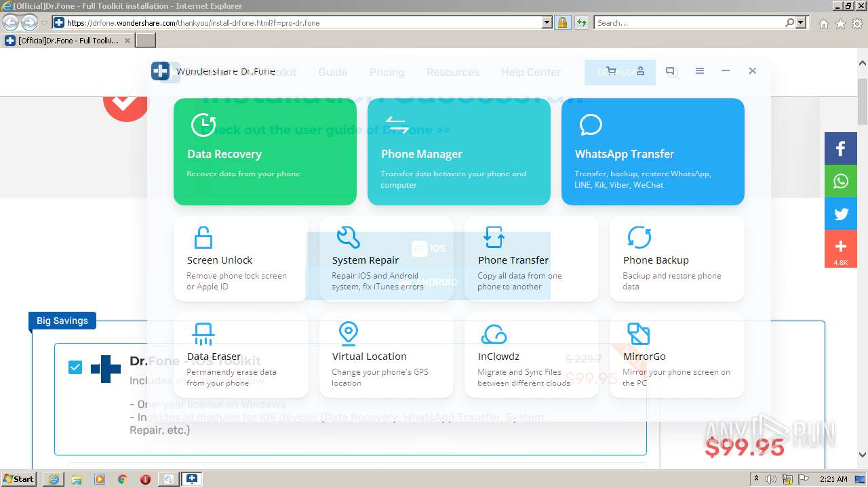Click the browser search magnifier button
Screen dimensions: 868x488
790,22
